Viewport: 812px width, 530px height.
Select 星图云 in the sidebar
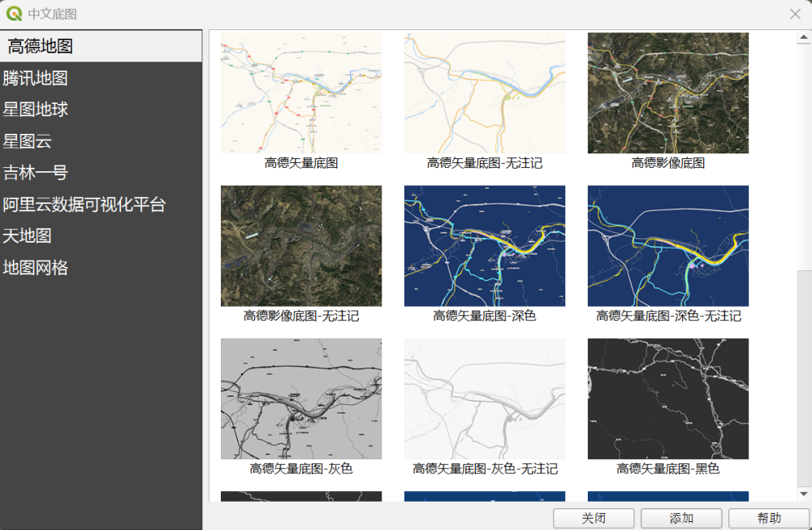[28, 141]
